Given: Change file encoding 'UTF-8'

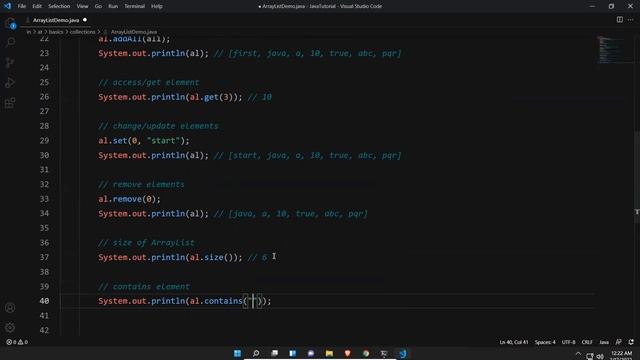Looking at the screenshot, I should 569,342.
